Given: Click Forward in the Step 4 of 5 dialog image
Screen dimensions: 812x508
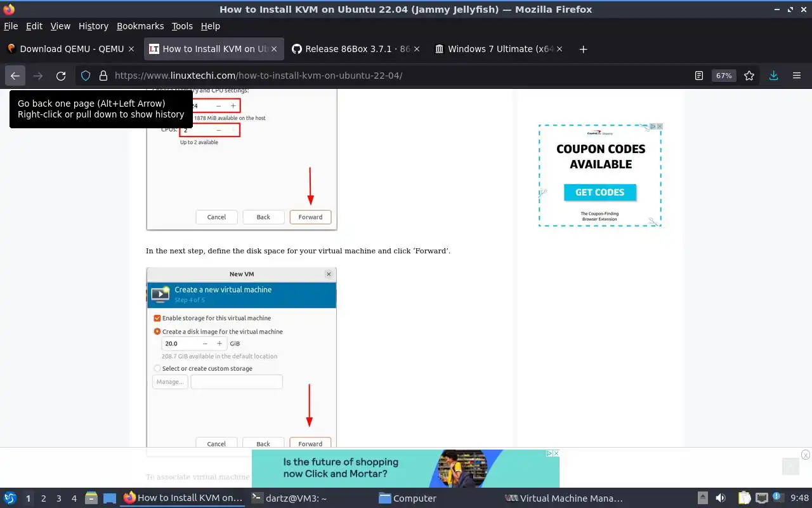Looking at the screenshot, I should (x=310, y=443).
